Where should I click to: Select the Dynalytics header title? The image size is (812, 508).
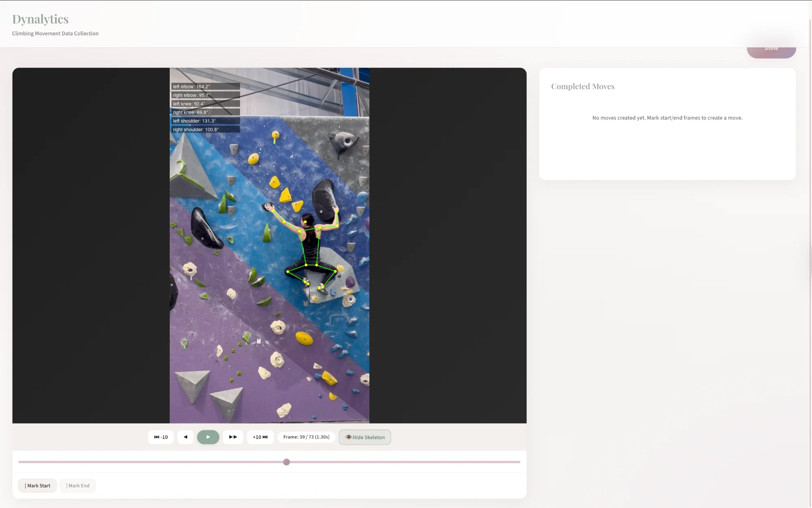pyautogui.click(x=40, y=19)
